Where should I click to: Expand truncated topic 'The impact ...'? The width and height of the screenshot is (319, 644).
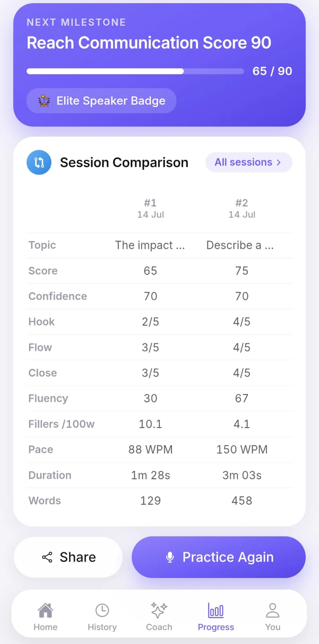point(150,245)
